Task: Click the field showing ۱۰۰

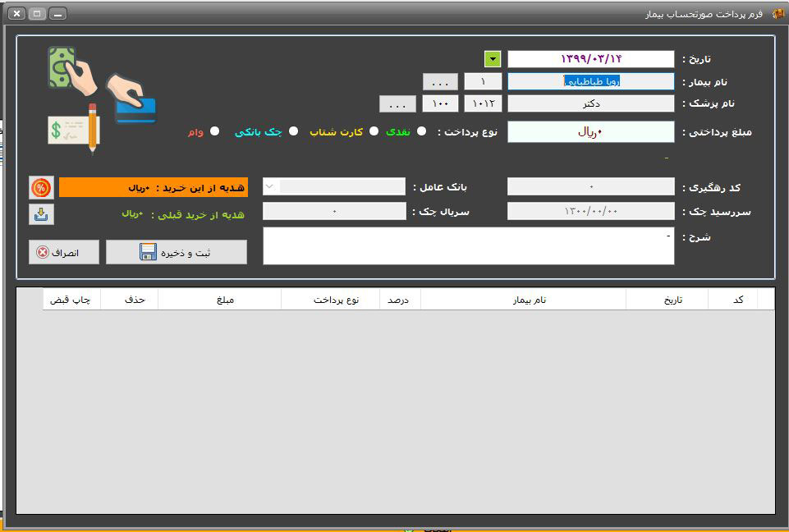Action: [x=440, y=103]
